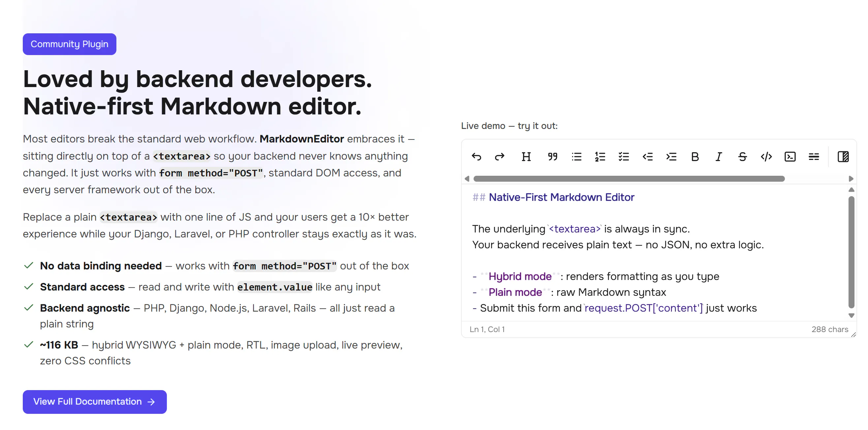
Task: Insert inline code with the code icon
Action: pyautogui.click(x=766, y=157)
